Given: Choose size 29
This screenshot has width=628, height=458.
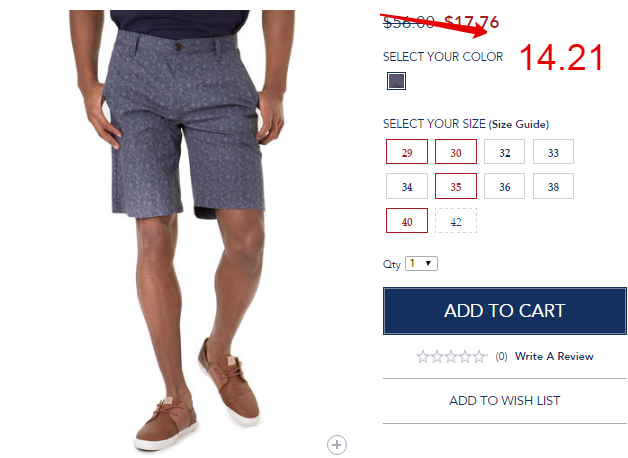Looking at the screenshot, I should click(407, 152).
